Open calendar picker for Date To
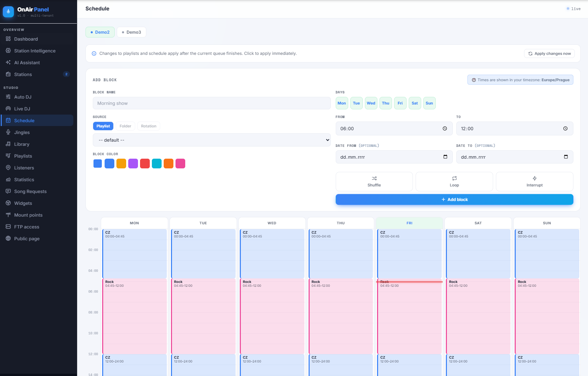588x376 pixels. click(x=566, y=157)
